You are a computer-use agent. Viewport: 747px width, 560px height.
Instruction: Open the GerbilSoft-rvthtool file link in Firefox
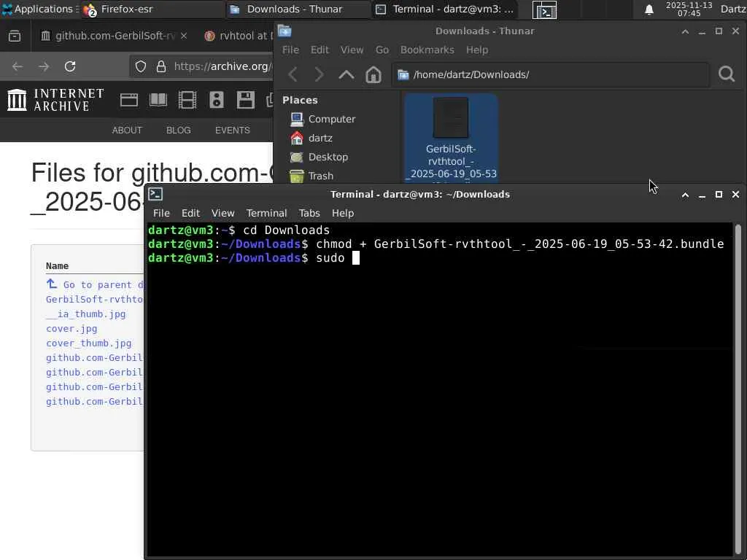tap(95, 299)
